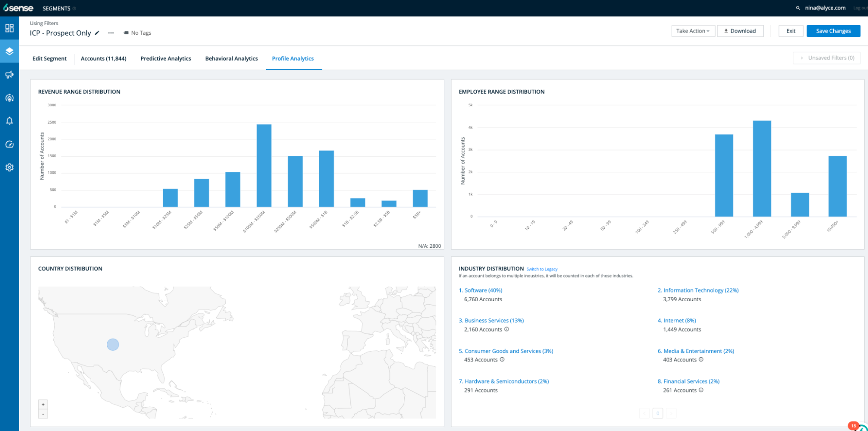Click the map zoom-in plus control
The width and height of the screenshot is (868, 431).
[43, 404]
